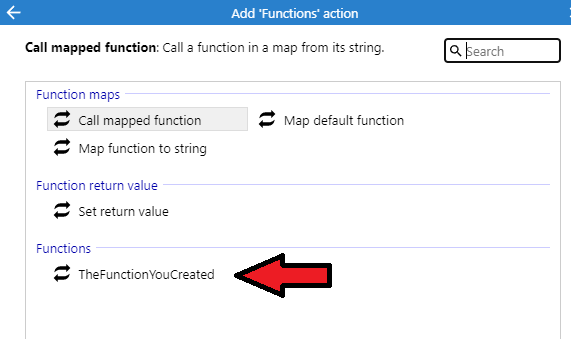The width and height of the screenshot is (571, 361).
Task: Click the big red arrow annotation
Action: click(283, 275)
